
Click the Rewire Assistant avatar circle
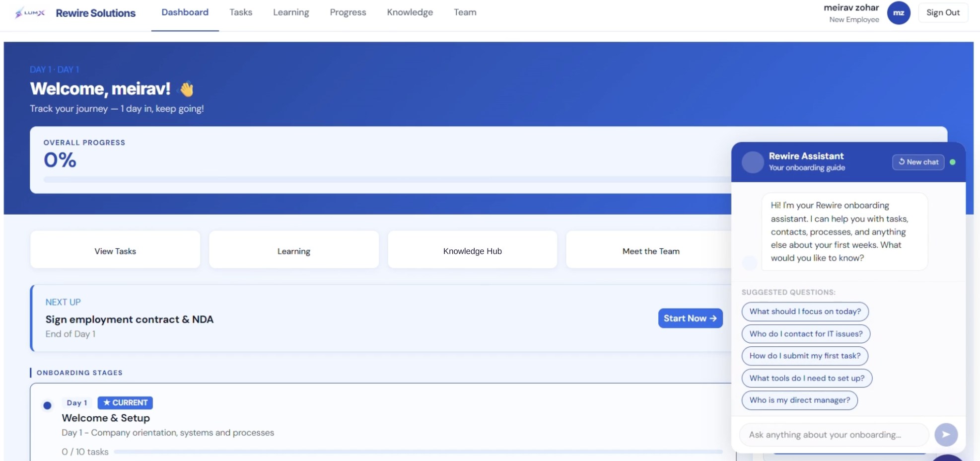click(x=753, y=162)
